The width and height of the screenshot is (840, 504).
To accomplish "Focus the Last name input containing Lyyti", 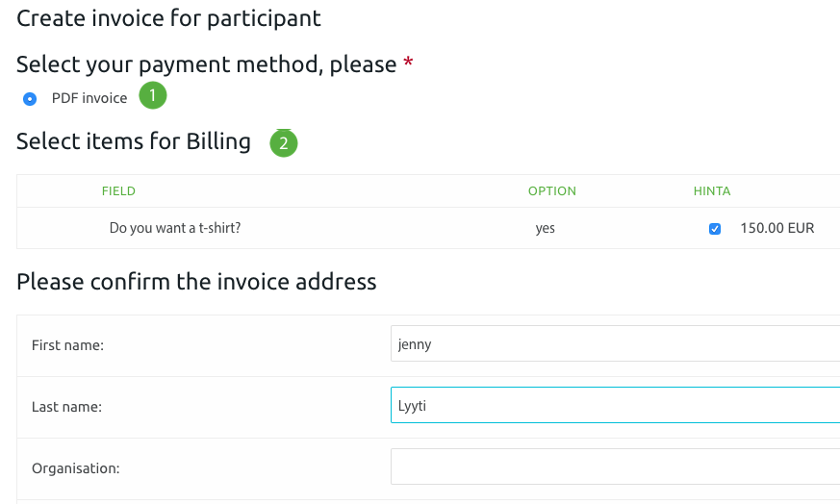I will 615,405.
